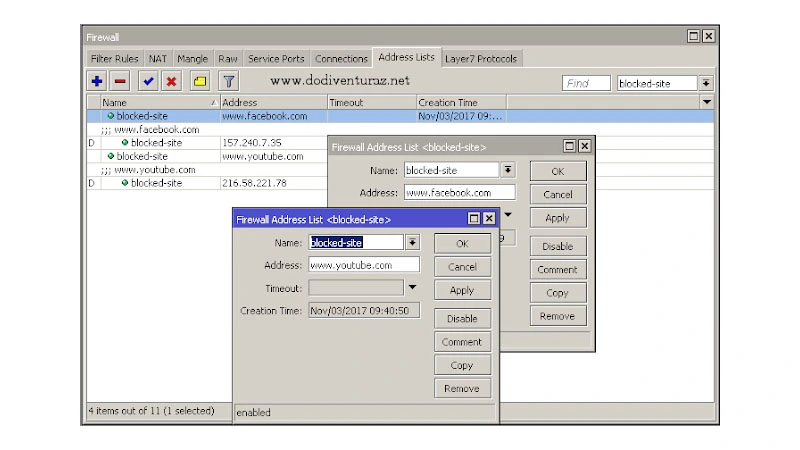Click Remove in the youtube dialog
This screenshot has height=450, width=800.
[462, 388]
